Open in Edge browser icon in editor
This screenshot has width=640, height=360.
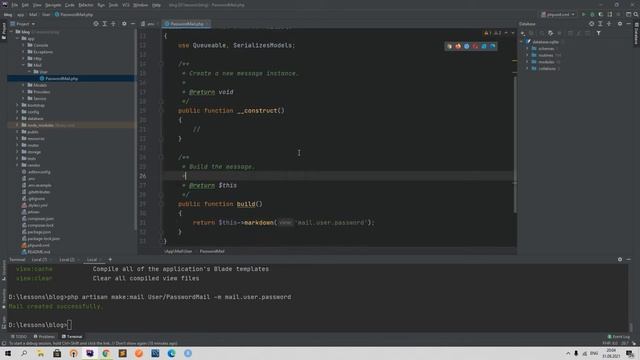click(493, 46)
